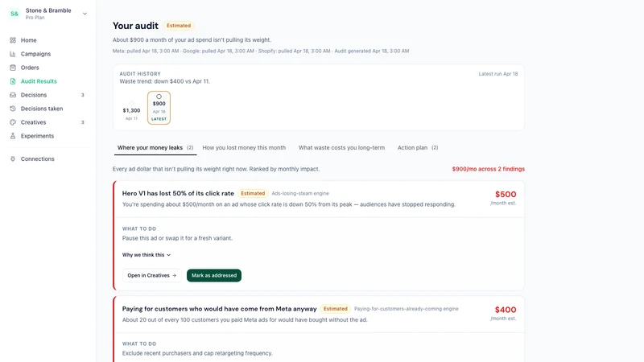644x362 pixels.
Task: Switch to What waste costs you long-term tab
Action: click(341, 148)
